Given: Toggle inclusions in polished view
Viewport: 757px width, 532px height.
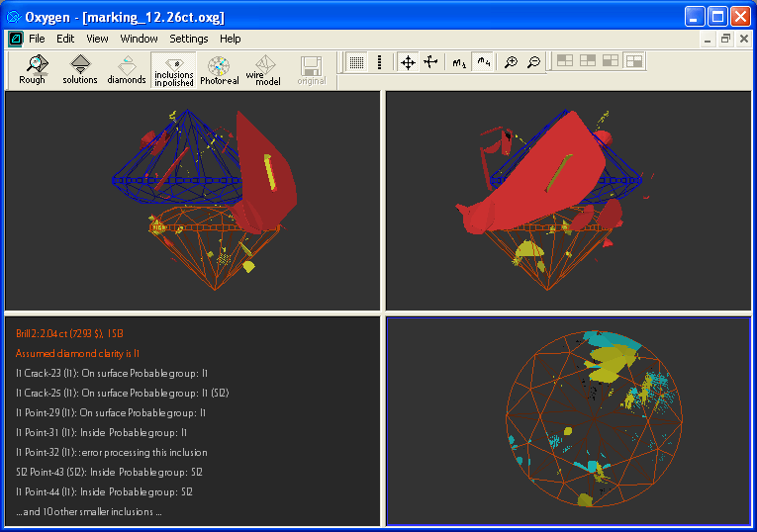Looking at the screenshot, I should (174, 69).
